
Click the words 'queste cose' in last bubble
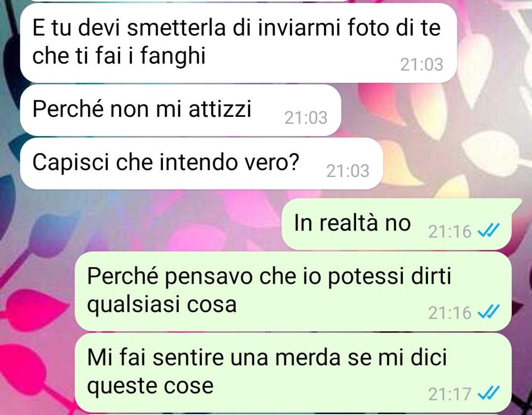pos(150,386)
